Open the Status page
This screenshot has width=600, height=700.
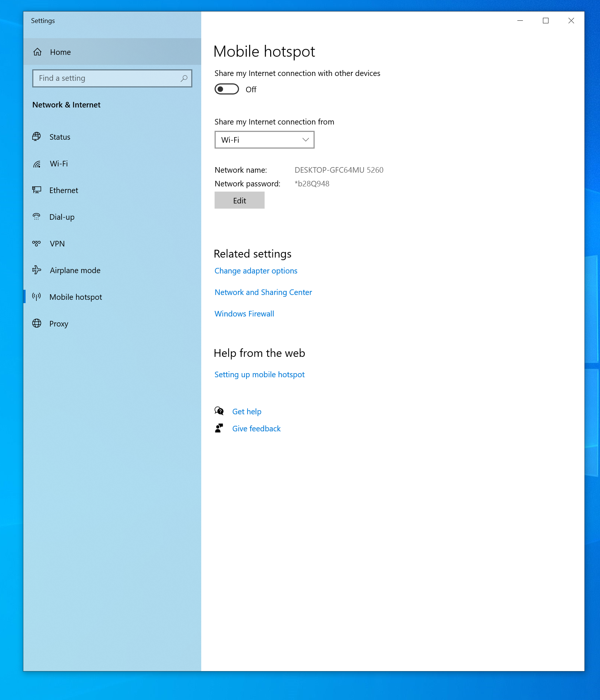(112, 137)
